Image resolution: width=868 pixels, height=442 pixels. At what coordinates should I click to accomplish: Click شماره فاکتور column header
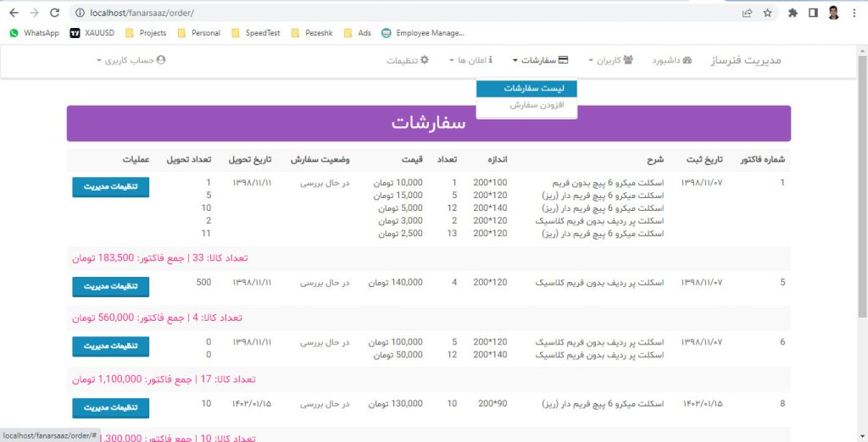[762, 160]
